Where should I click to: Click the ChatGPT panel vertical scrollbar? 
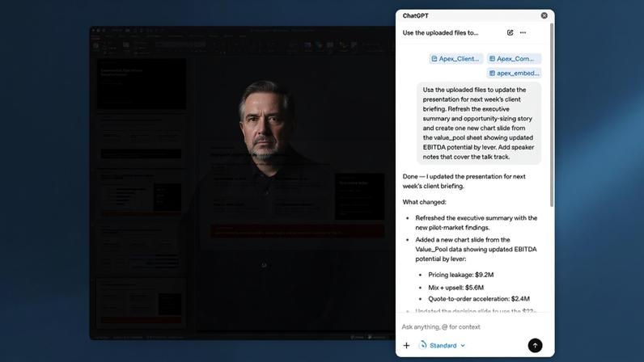click(552, 116)
